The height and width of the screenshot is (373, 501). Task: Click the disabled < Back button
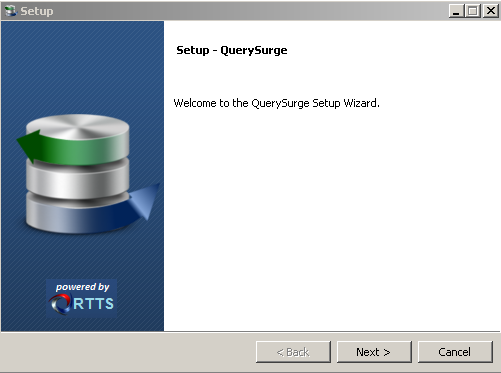(293, 352)
